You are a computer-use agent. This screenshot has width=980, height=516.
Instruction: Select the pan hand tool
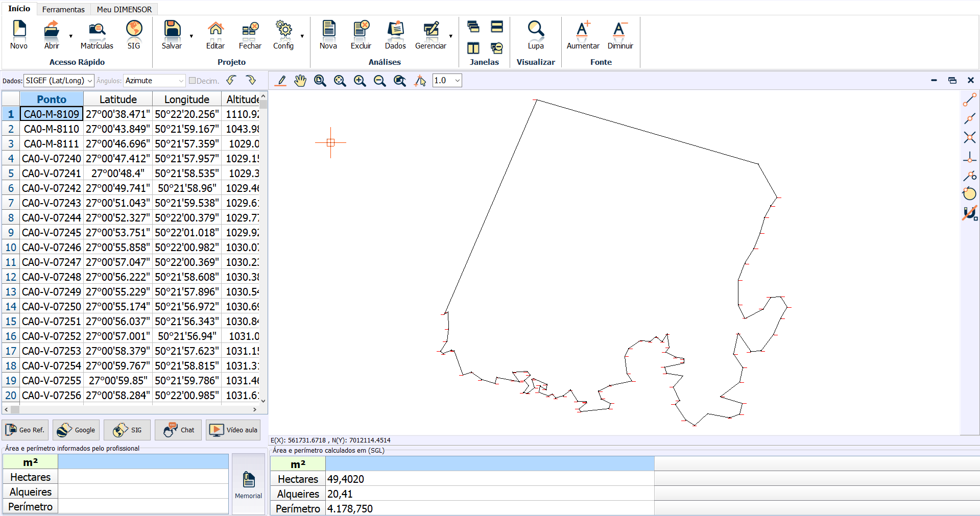click(x=300, y=81)
